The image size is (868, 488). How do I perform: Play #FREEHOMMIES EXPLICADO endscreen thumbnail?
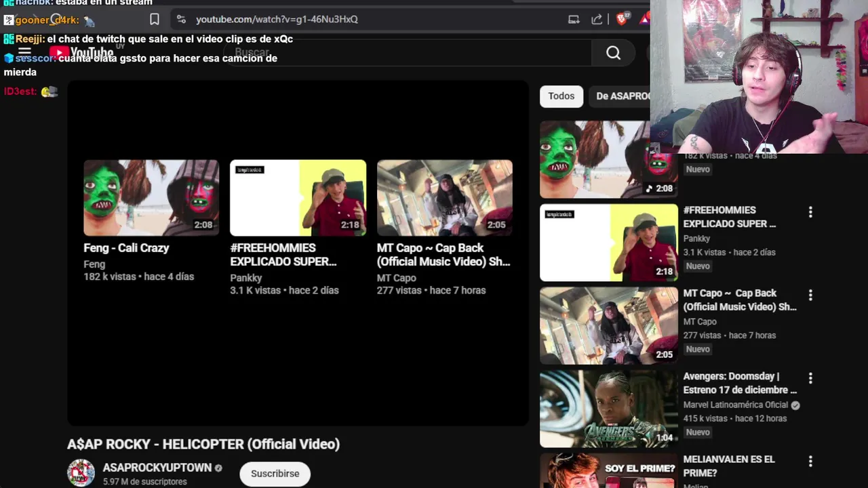point(298,198)
